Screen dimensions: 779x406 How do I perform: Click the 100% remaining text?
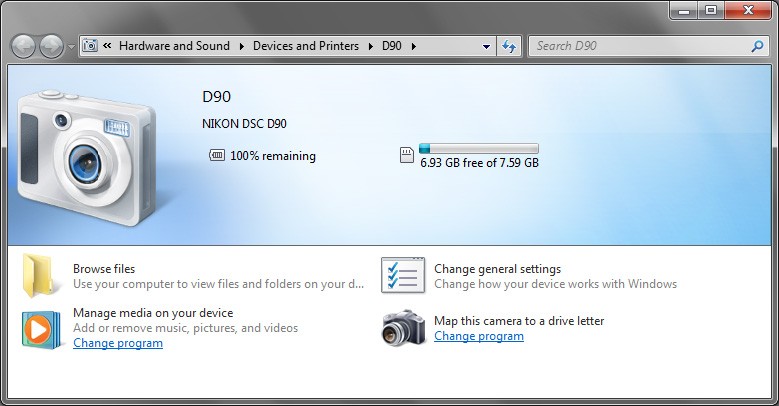click(x=273, y=156)
